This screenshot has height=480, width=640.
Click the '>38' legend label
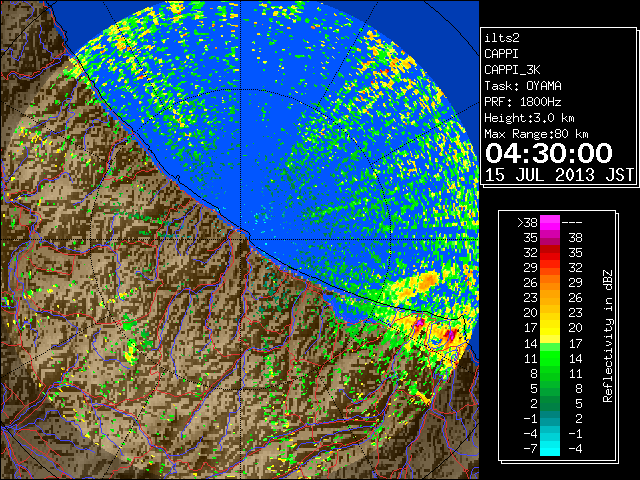coord(527,222)
